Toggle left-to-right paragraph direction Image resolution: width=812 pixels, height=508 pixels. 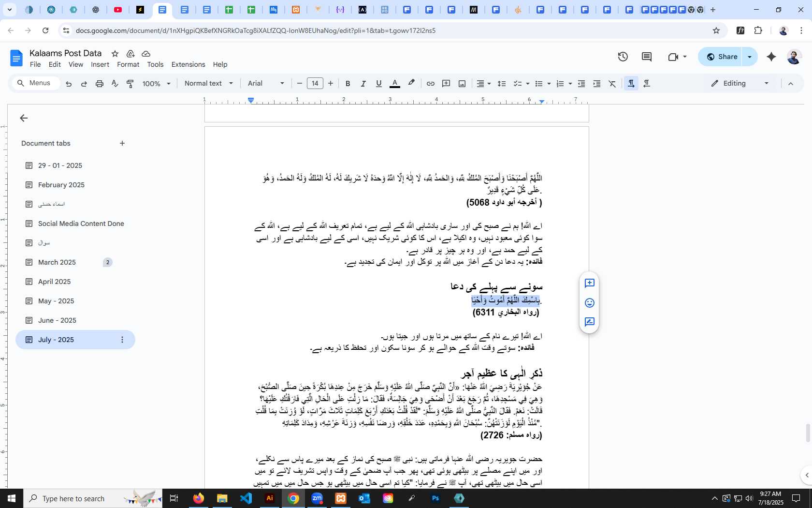(x=631, y=84)
